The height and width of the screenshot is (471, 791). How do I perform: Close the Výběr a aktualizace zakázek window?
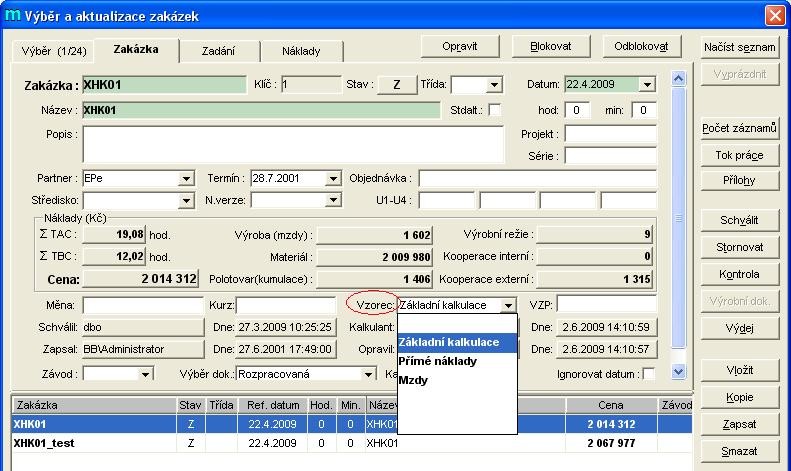pyautogui.click(x=775, y=15)
